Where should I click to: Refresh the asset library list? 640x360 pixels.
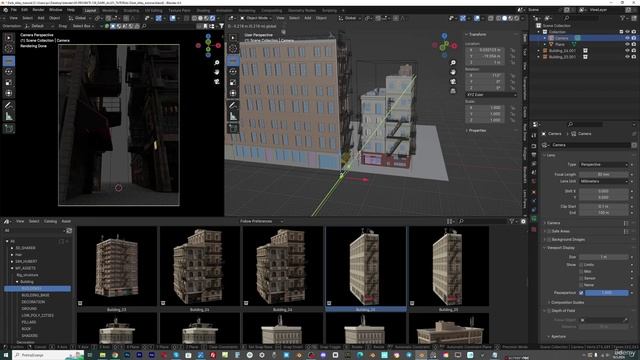69,231
